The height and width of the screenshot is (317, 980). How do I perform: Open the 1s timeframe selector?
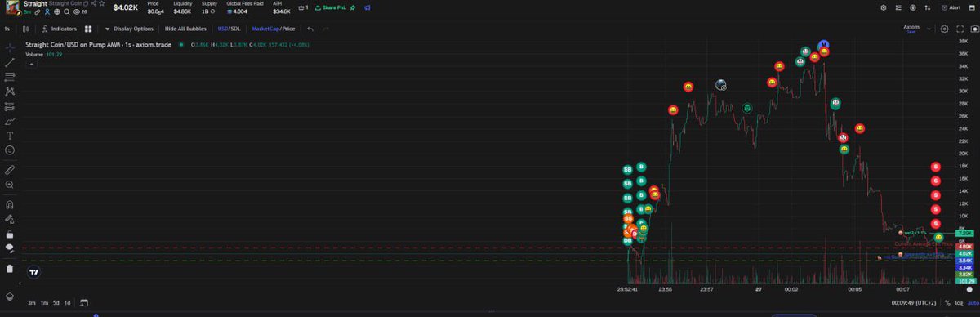point(7,29)
